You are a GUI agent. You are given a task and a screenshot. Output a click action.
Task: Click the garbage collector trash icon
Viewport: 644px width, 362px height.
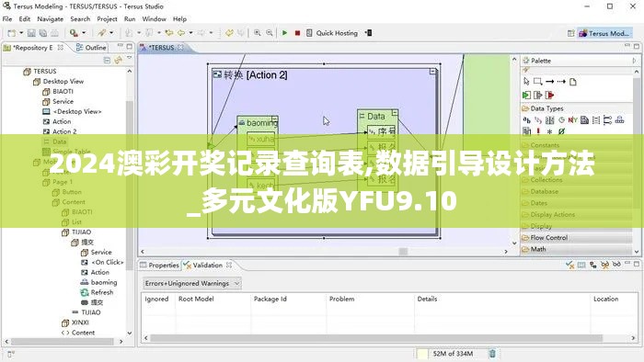[x=492, y=354]
